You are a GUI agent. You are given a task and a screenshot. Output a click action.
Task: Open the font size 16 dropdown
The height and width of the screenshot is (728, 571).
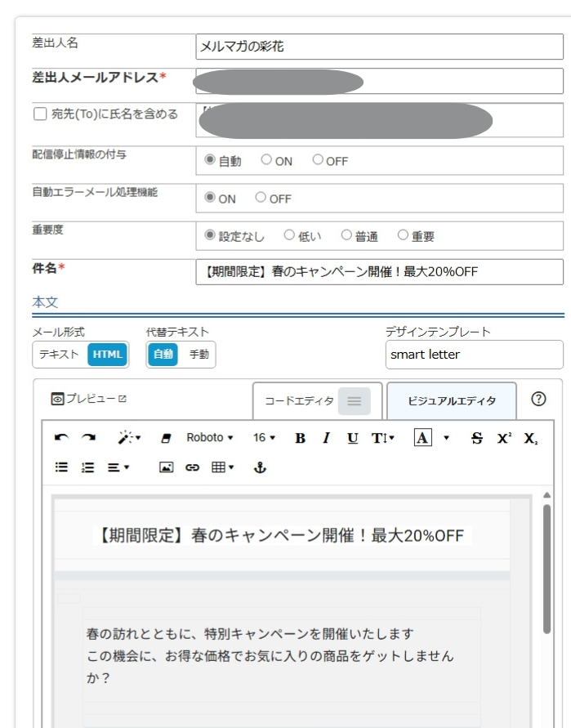coord(264,437)
